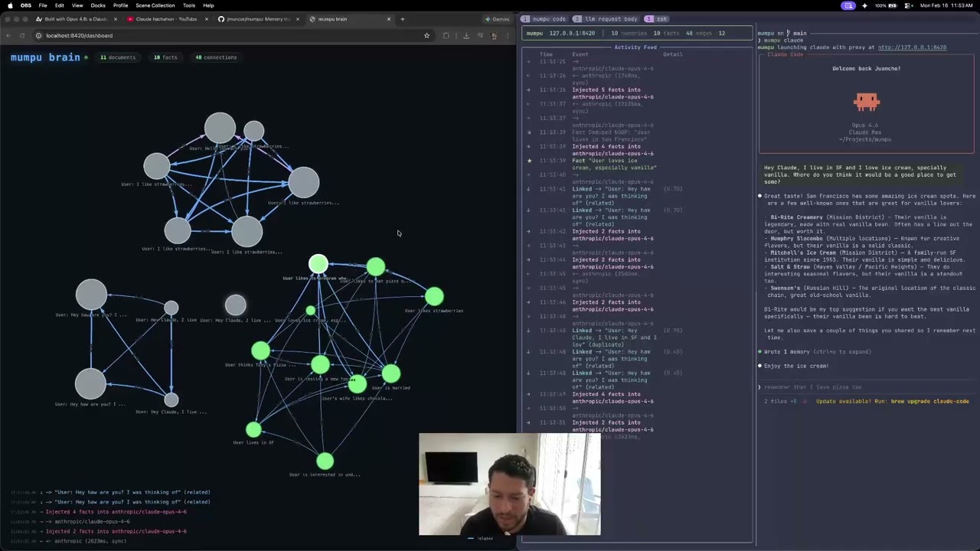
Task: Open the View menu
Action: [x=77, y=5]
